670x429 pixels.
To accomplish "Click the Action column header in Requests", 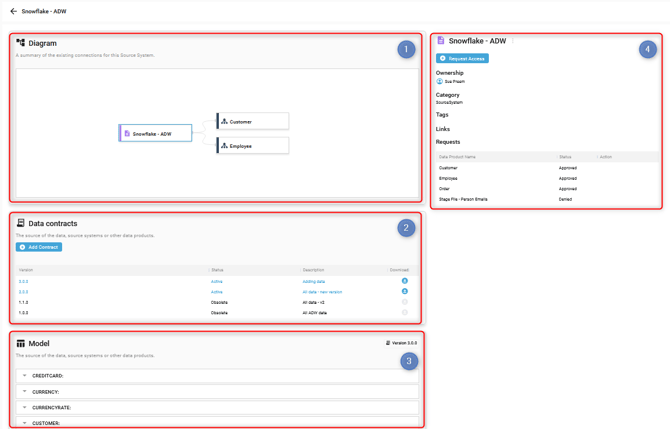I will pos(605,157).
